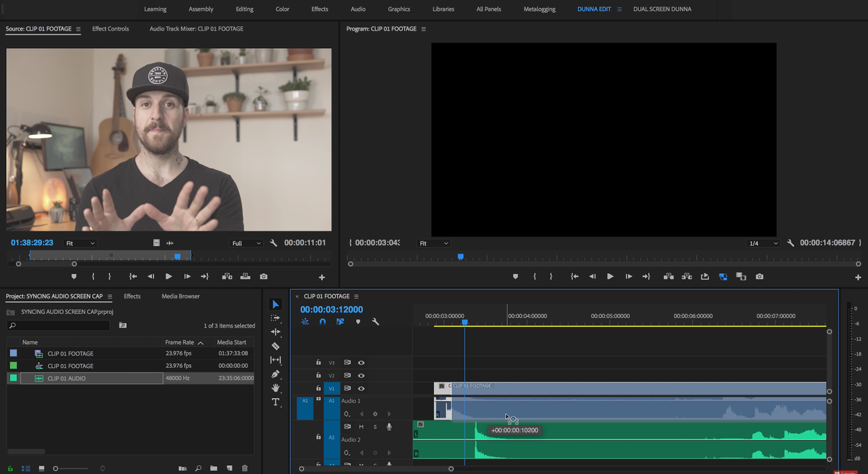Viewport: 868px width, 474px height.
Task: Open Source monitor zoom level Fit dropdown
Action: tap(80, 243)
